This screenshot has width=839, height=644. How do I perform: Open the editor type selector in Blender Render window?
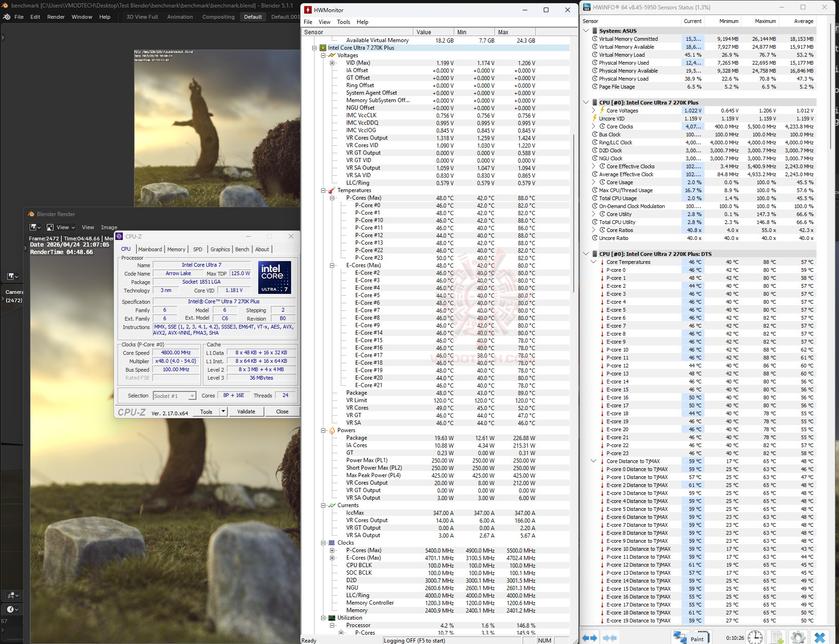(35, 227)
